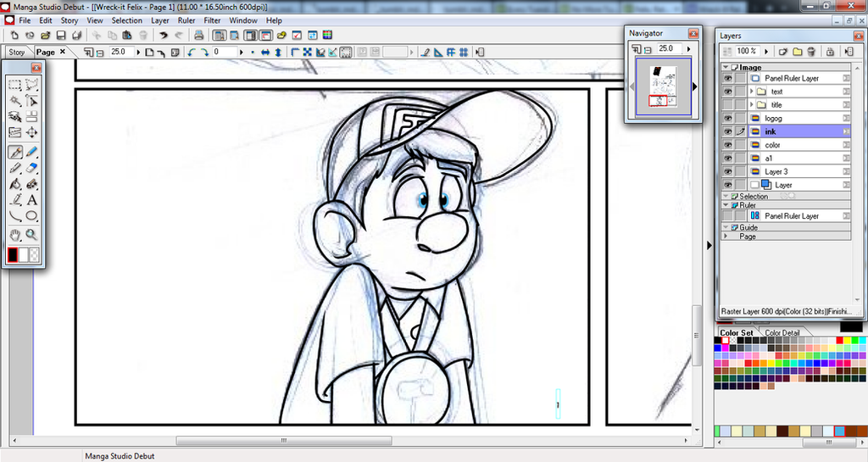Hide the logog layer
The height and width of the screenshot is (462, 868).
(727, 119)
